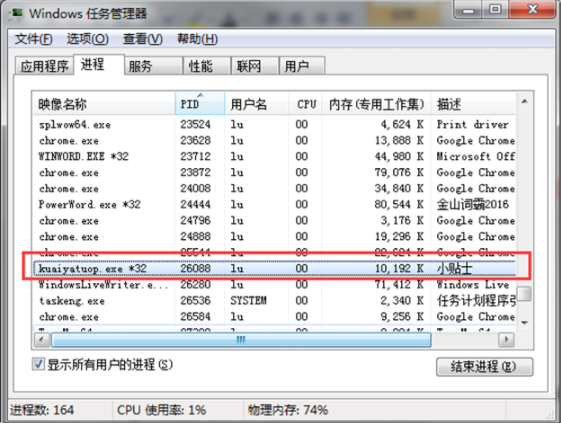Viewport: 561px width, 423px height.
Task: Open the 帮助(H) menu
Action: pos(197,39)
